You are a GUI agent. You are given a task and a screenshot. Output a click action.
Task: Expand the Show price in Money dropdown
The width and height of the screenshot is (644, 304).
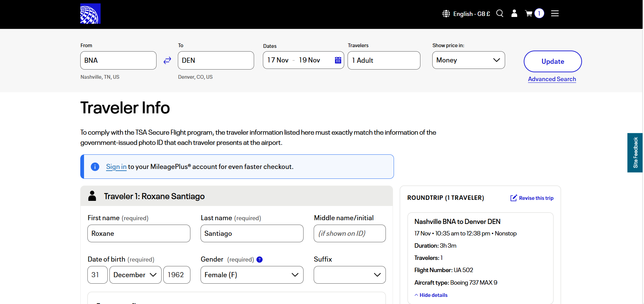468,60
